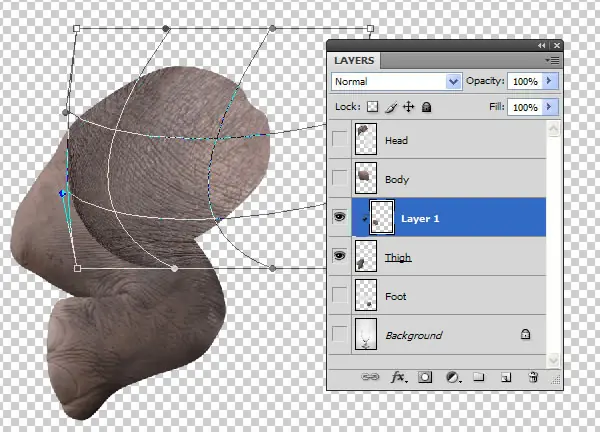Open the fx layer style menu
Image resolution: width=600 pixels, height=432 pixels.
click(399, 377)
